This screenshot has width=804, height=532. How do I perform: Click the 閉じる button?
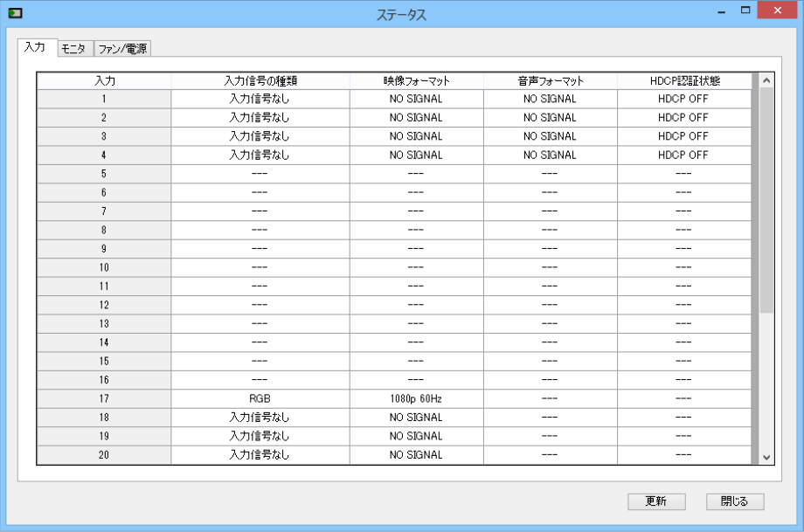pos(735,501)
